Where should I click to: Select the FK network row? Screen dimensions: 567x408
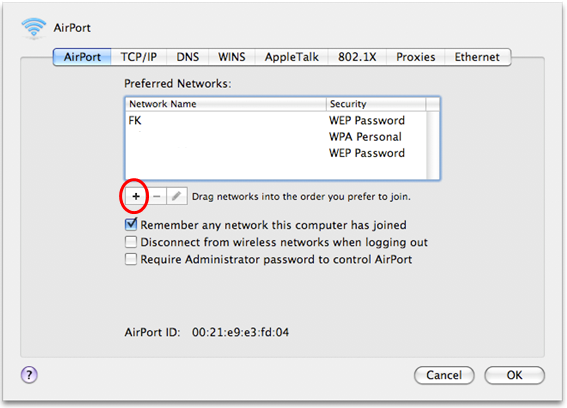[276, 120]
